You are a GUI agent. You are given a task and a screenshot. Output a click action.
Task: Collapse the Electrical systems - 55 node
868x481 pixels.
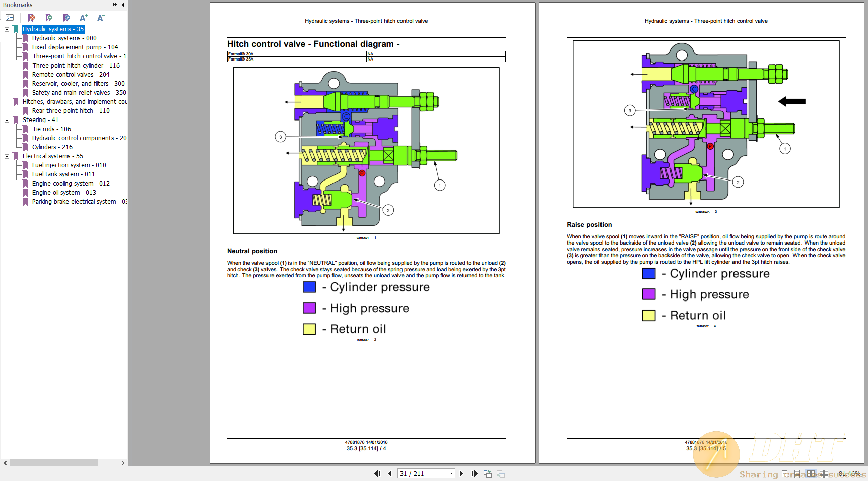7,156
